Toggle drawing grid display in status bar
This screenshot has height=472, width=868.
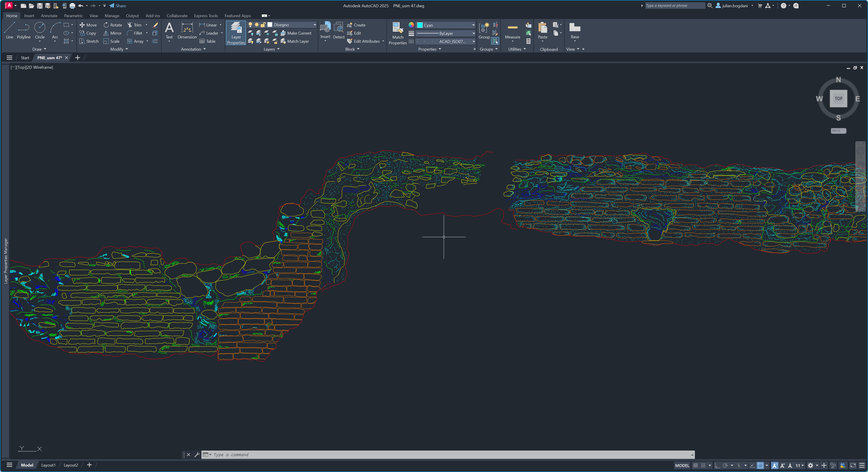pyautogui.click(x=695, y=465)
